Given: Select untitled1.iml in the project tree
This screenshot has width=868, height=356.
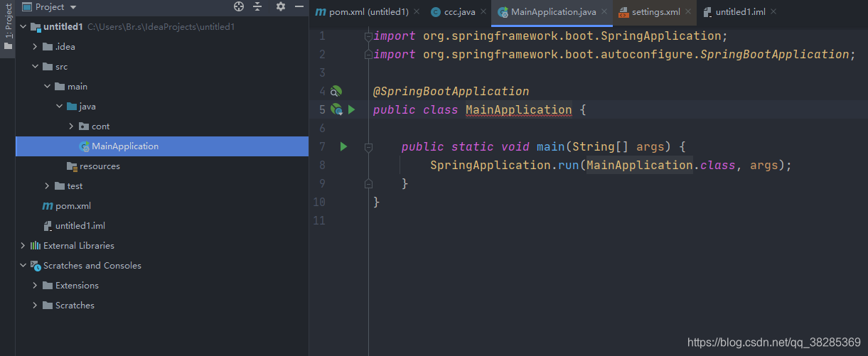Looking at the screenshot, I should (80, 226).
